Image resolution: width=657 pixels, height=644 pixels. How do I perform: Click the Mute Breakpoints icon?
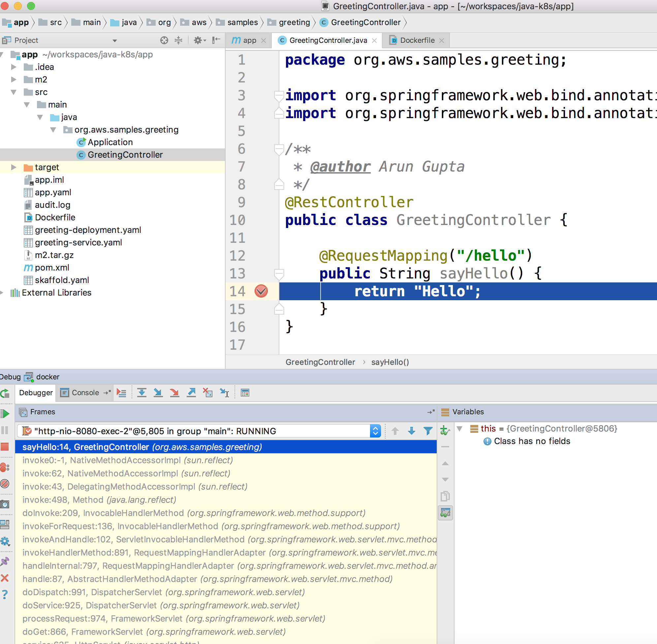pyautogui.click(x=5, y=484)
